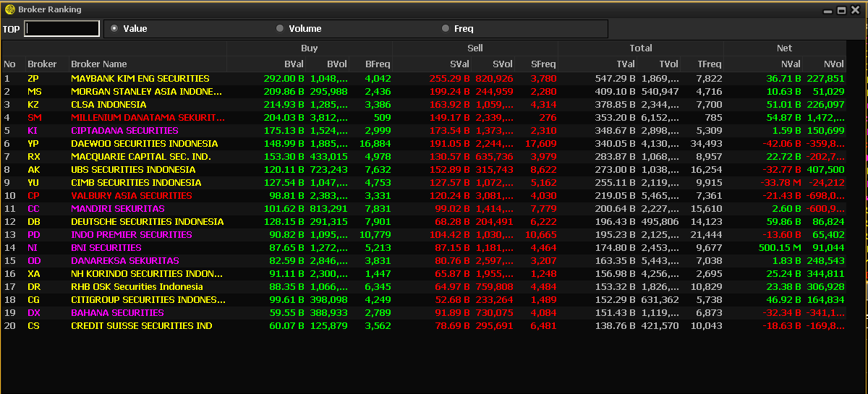Image resolution: width=868 pixels, height=394 pixels.
Task: Click broker code KZ
Action: pos(33,104)
